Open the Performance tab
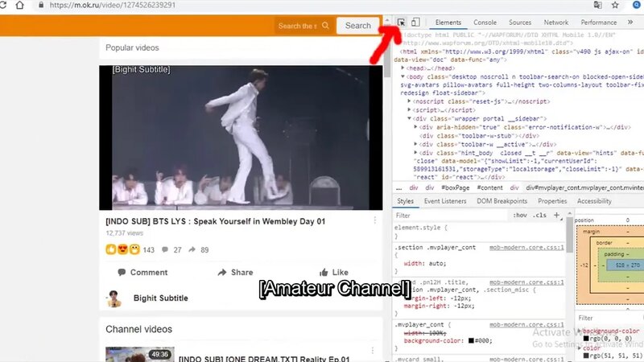 (598, 23)
